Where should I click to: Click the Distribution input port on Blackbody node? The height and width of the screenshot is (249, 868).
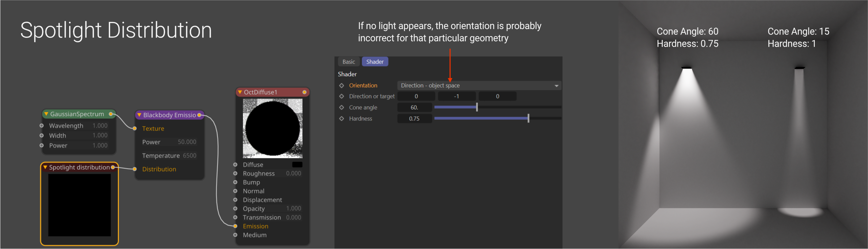coord(135,169)
